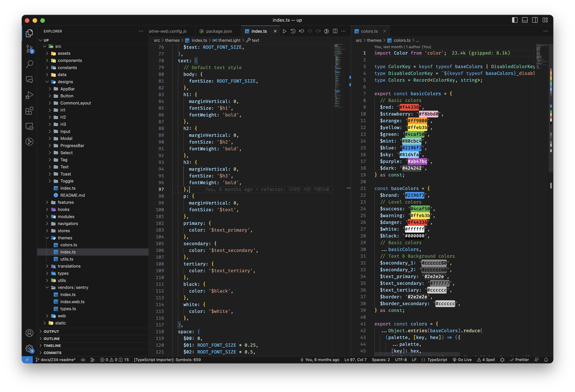575x392 pixels.
Task: Open the Accounts icon in activity bar
Action: (x=29, y=333)
